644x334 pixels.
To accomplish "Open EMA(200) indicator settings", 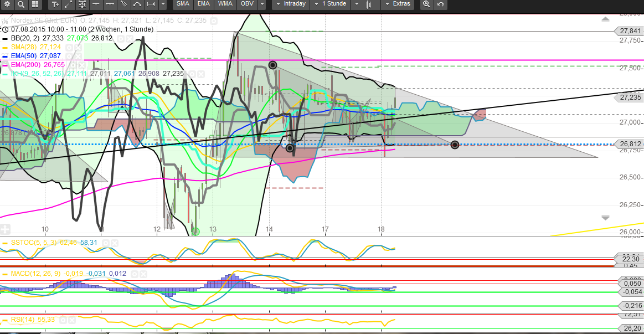I will tap(73, 65).
